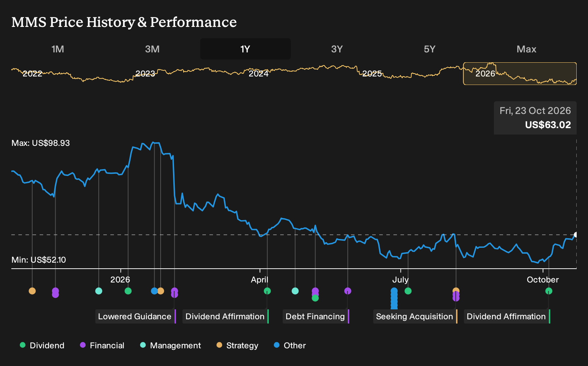This screenshot has width=588, height=366.
Task: Select the blue Other marker after 2026
Action: pos(154,291)
